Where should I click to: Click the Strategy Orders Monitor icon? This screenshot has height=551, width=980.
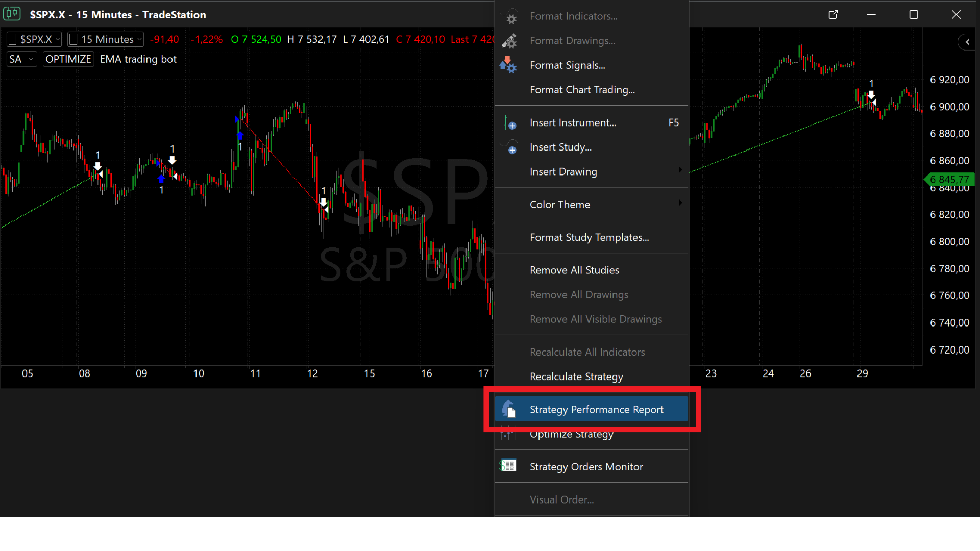click(508, 466)
